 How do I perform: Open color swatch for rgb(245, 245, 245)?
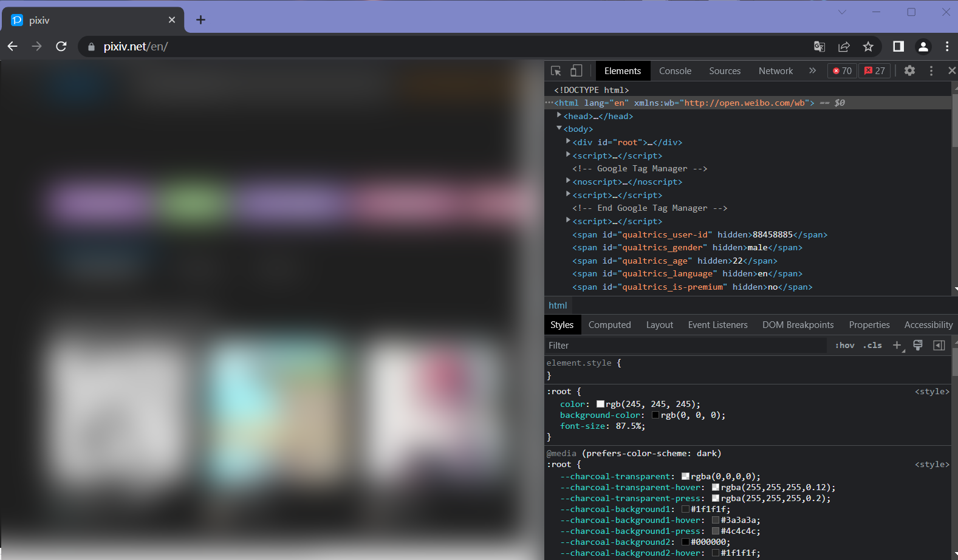click(600, 404)
